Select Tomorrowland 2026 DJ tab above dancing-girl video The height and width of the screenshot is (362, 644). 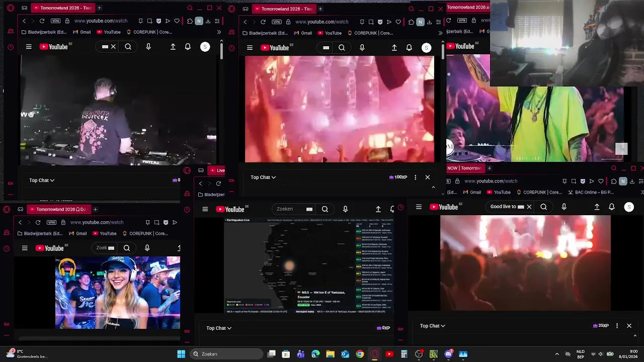point(59,209)
